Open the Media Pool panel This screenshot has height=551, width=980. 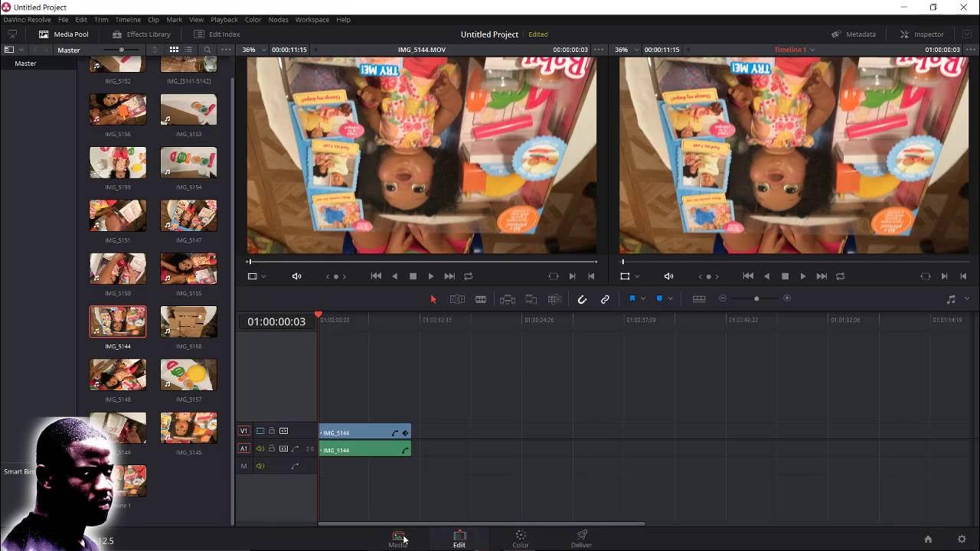point(64,34)
